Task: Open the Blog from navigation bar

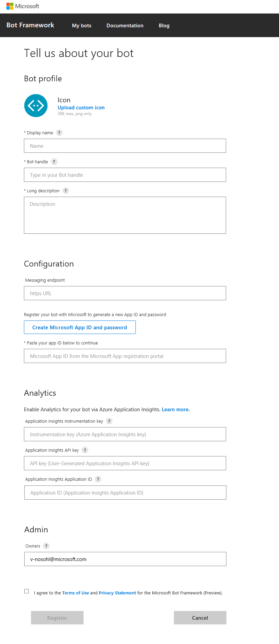Action: click(164, 26)
